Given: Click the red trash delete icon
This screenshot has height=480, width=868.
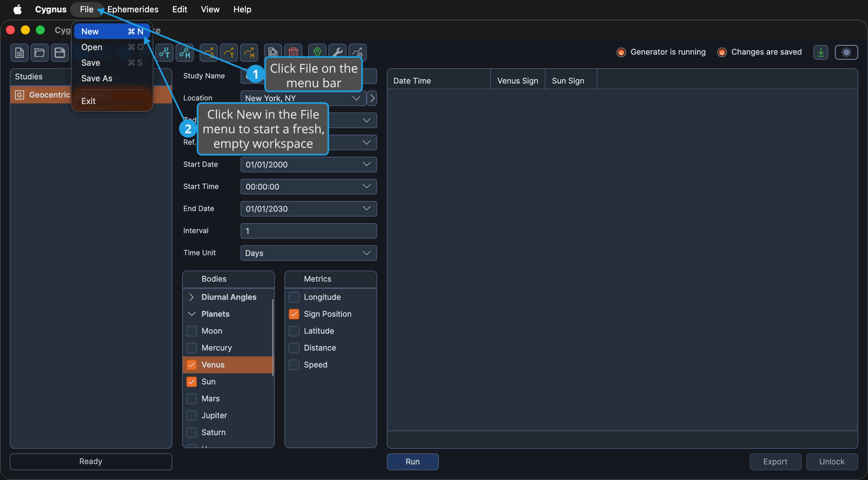Looking at the screenshot, I should 293,53.
